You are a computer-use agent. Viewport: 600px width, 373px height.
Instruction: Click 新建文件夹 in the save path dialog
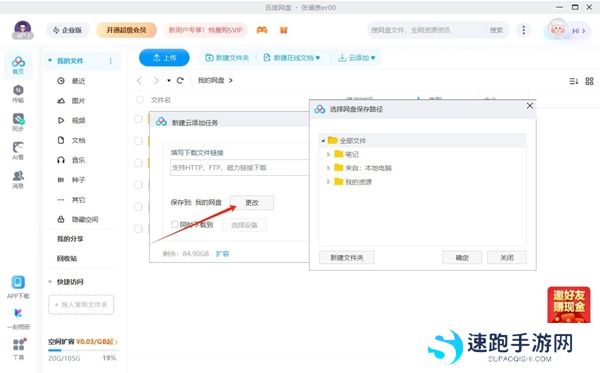click(347, 258)
